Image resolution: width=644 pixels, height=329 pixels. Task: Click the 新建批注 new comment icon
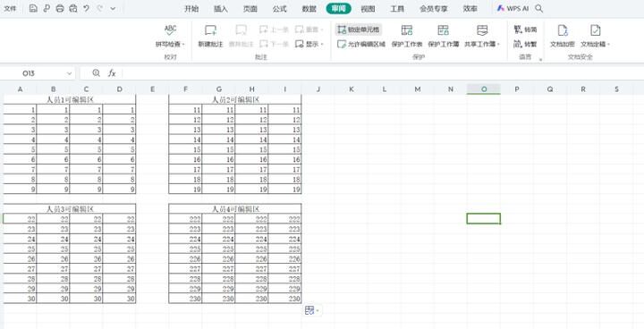click(x=211, y=30)
